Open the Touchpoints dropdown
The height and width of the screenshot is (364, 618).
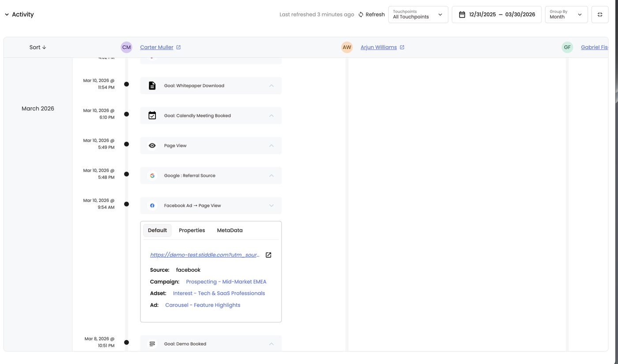point(418,15)
